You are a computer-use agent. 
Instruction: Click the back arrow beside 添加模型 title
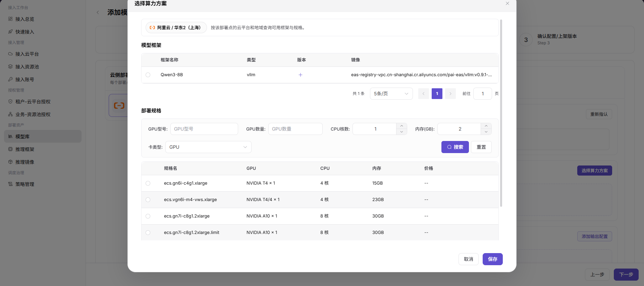98,12
